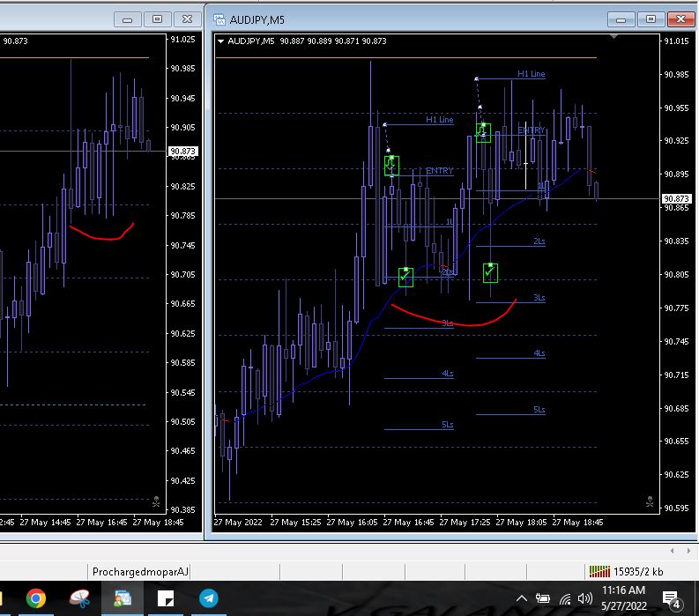This screenshot has width=699, height=616.
Task: Open Telegram from the taskbar
Action: (209, 598)
